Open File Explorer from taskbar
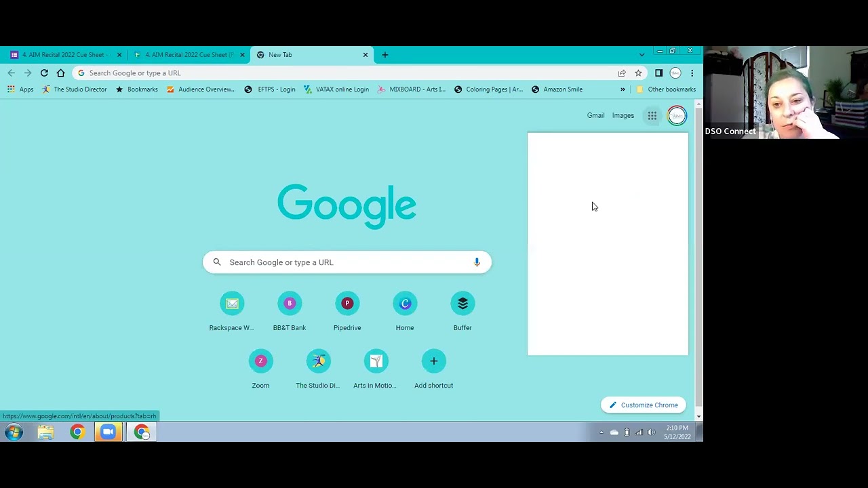 tap(45, 432)
